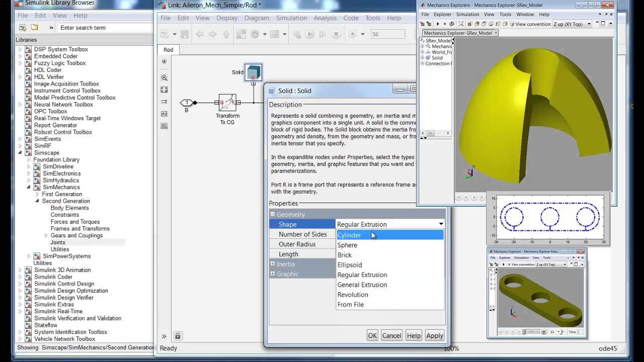
Task: Click the Outer Radius property row
Action: (303, 244)
